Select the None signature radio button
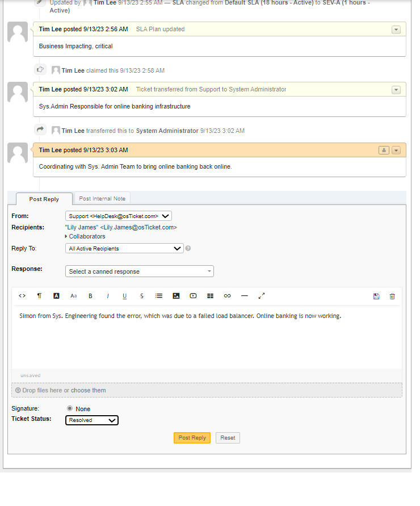Image resolution: width=420 pixels, height=506 pixels. 71,408
